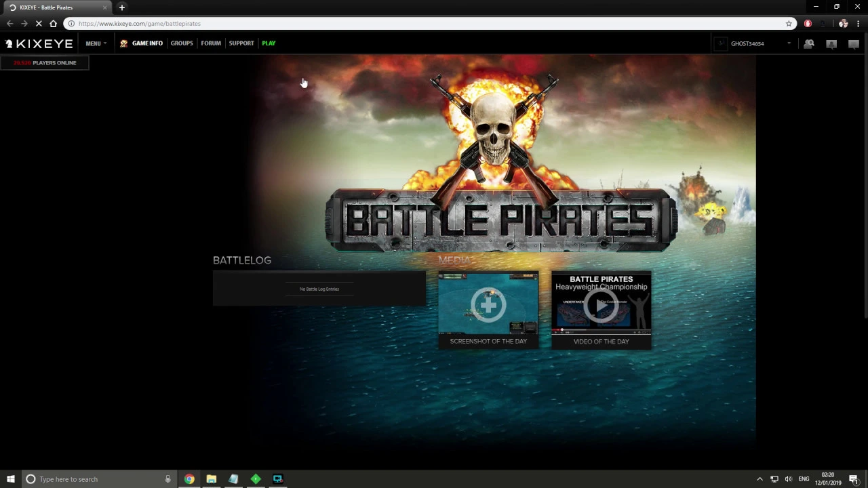
Task: Open File Explorer from the taskbar
Action: (x=212, y=479)
